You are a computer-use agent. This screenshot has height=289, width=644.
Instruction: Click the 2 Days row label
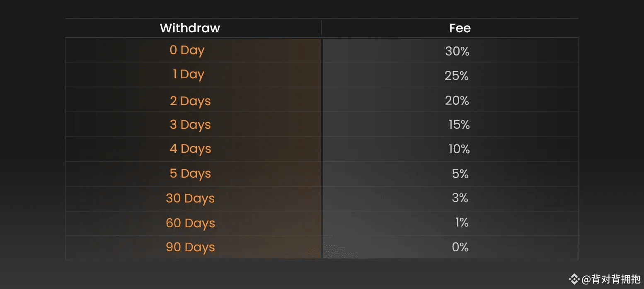click(190, 101)
